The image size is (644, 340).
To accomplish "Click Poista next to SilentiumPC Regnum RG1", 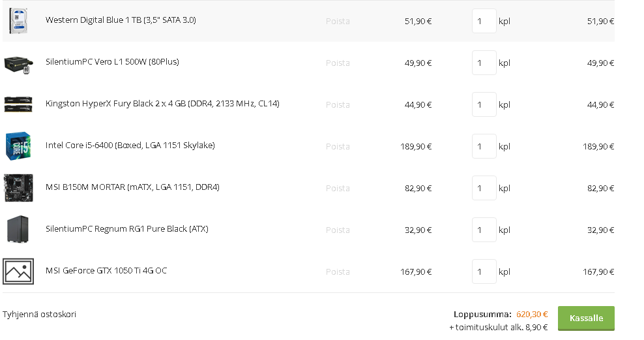I will (338, 230).
